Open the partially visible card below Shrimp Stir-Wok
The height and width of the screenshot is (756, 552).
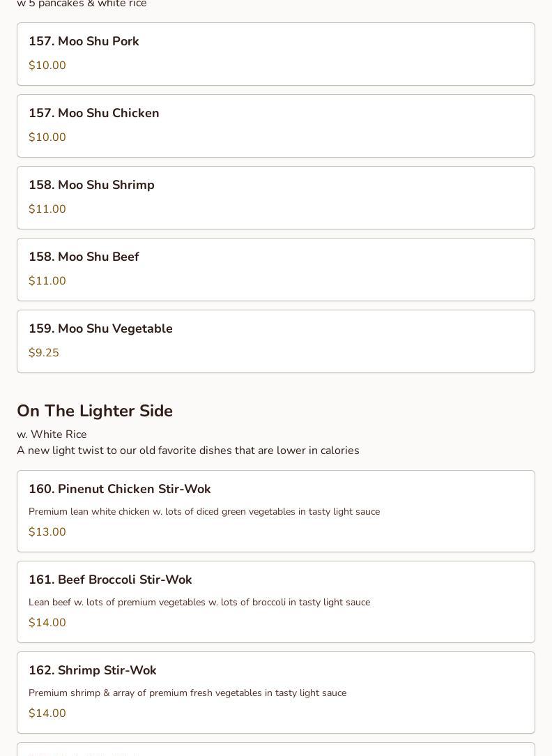[x=276, y=750]
